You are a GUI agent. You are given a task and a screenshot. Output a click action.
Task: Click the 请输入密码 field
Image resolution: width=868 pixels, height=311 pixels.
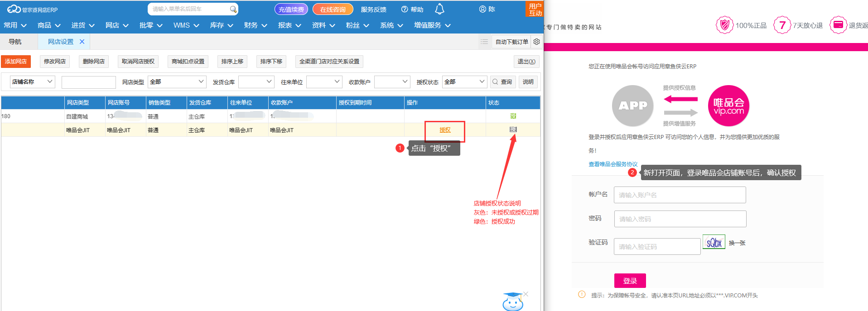pyautogui.click(x=680, y=219)
